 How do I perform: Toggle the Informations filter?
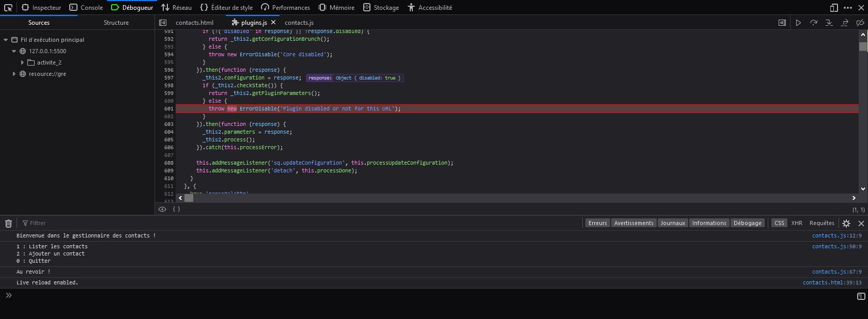[709, 223]
